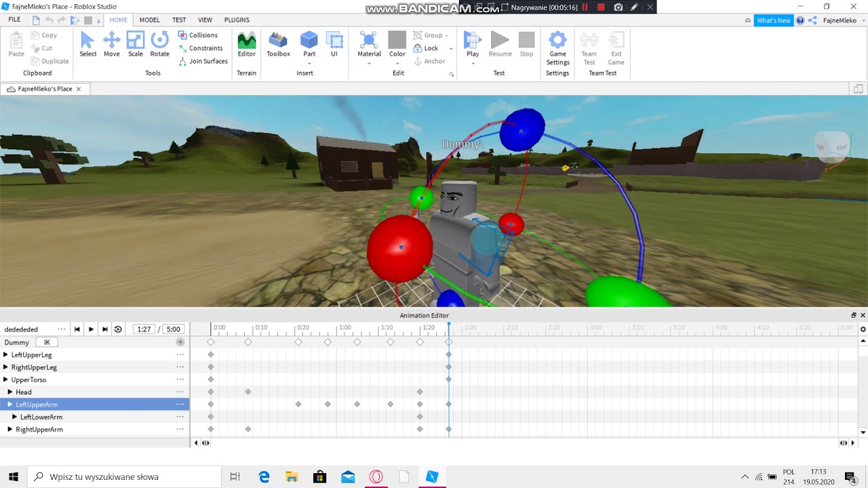Open the Color dropdown arrow
This screenshot has width=868, height=488.
tap(397, 64)
